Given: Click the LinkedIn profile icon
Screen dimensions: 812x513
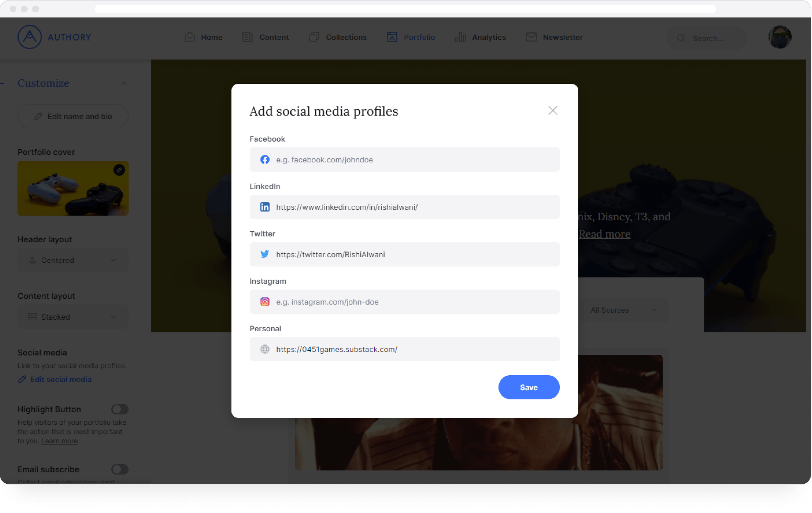Looking at the screenshot, I should [x=265, y=207].
